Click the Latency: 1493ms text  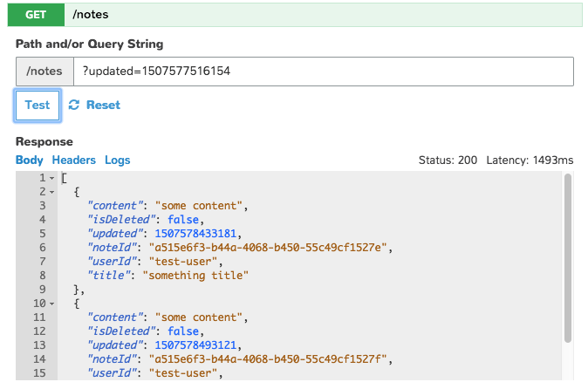pos(530,160)
